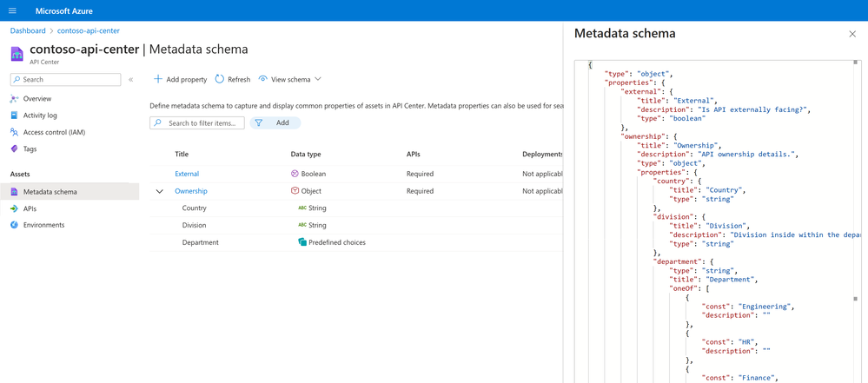Image resolution: width=868 pixels, height=383 pixels.
Task: Click Required in External row
Action: point(420,174)
